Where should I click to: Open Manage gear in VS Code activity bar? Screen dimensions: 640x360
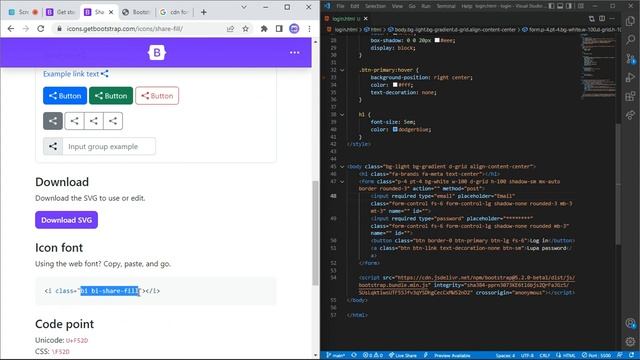coord(630,341)
